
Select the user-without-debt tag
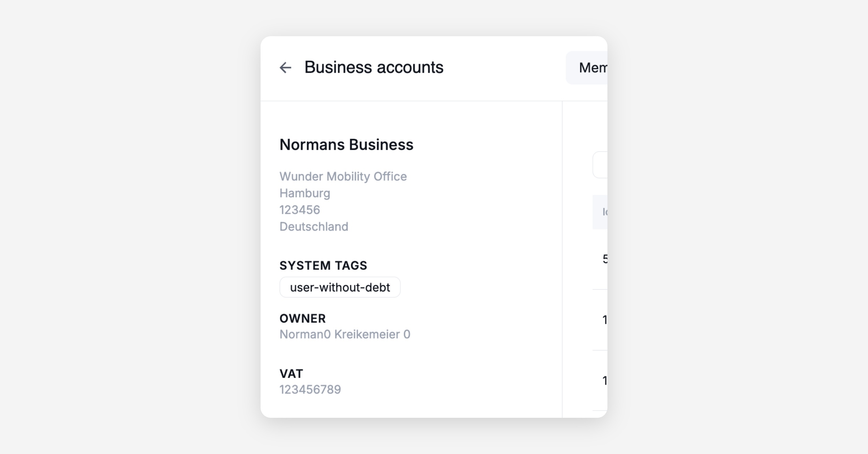(340, 287)
